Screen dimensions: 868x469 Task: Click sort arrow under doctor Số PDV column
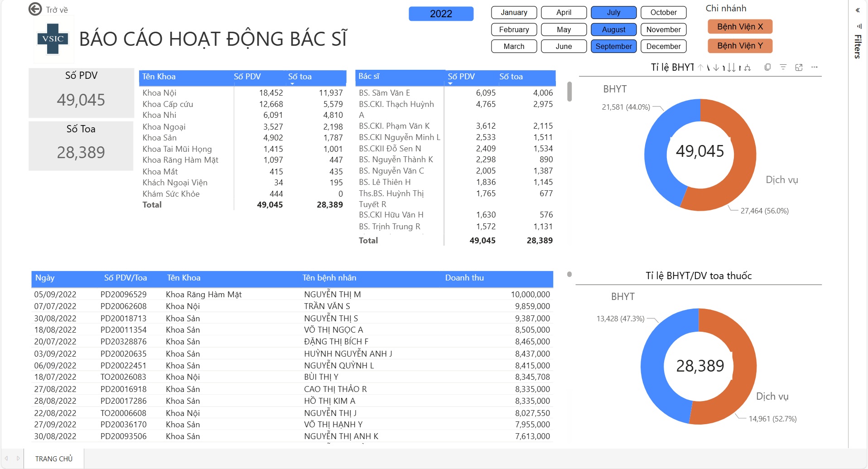[450, 84]
